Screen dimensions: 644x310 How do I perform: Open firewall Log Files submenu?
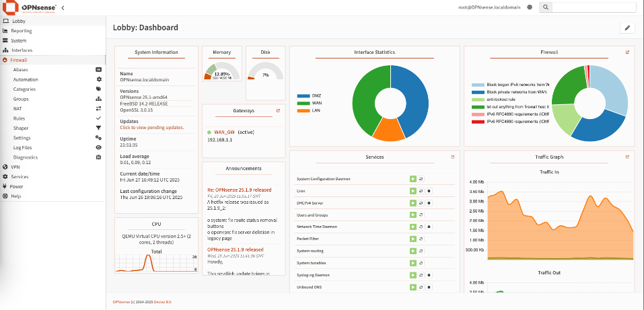22,147
